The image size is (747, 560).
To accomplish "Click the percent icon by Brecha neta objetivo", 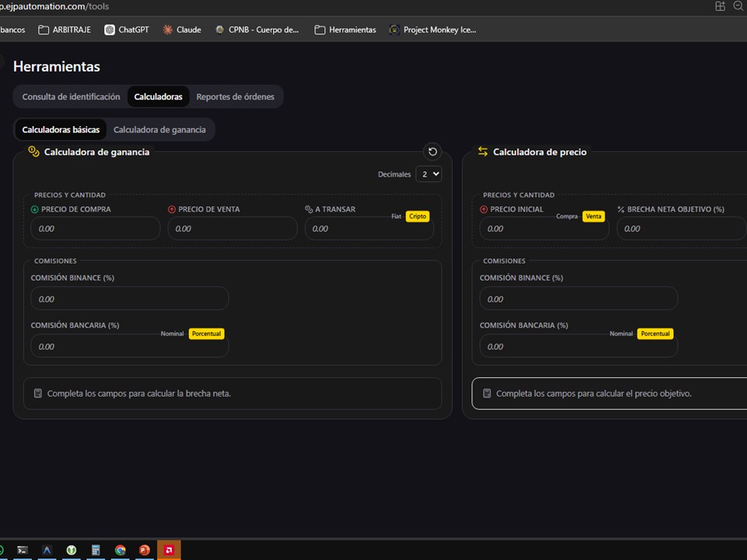I will point(621,209).
